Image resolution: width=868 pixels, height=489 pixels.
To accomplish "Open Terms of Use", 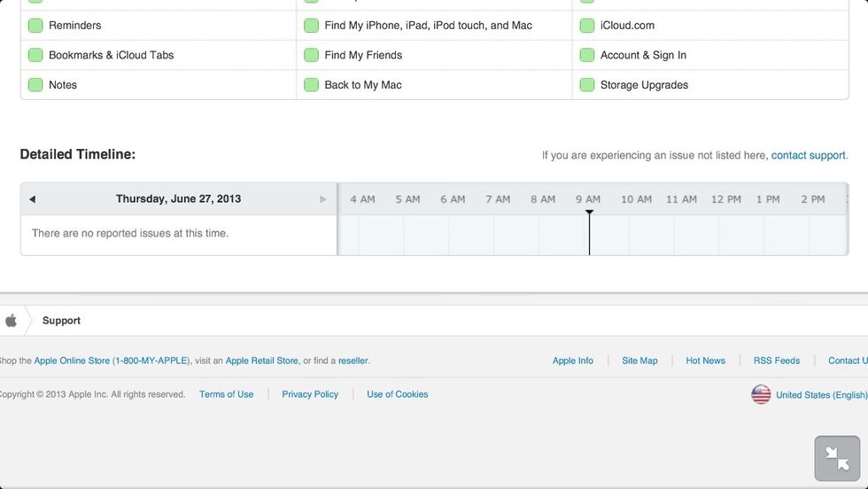I will (227, 394).
